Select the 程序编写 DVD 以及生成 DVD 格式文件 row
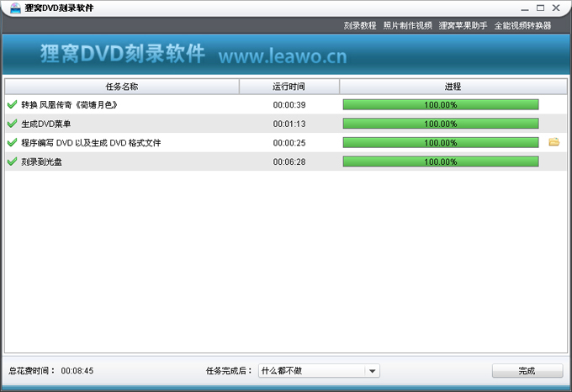Image resolution: width=572 pixels, height=392 pixels. [286, 142]
